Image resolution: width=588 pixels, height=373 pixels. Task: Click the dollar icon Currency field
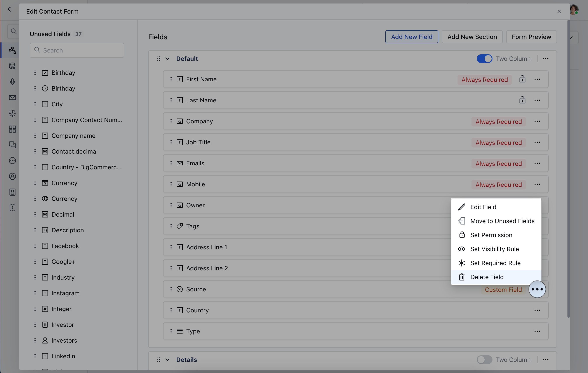click(x=45, y=198)
